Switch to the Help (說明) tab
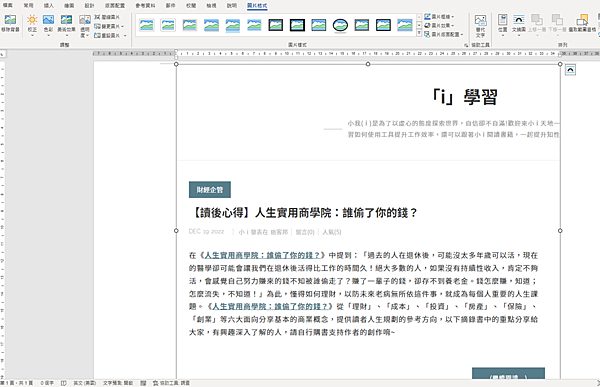Image resolution: width=600 pixels, height=387 pixels. (x=232, y=5)
